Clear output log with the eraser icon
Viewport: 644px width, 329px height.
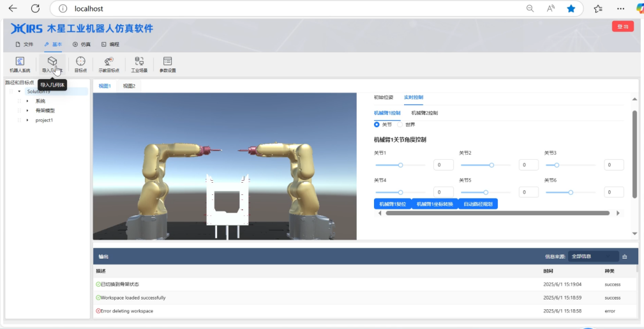(625, 257)
